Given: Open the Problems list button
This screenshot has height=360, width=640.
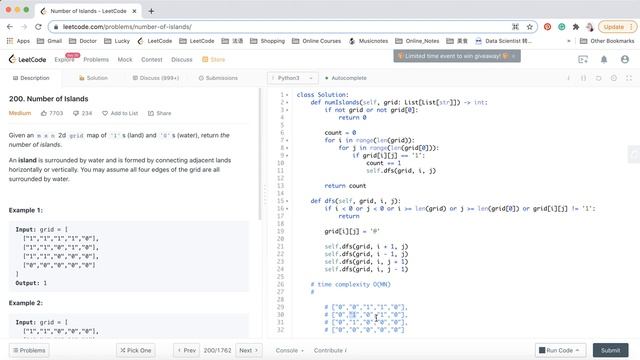Looking at the screenshot, I should (x=29, y=350).
